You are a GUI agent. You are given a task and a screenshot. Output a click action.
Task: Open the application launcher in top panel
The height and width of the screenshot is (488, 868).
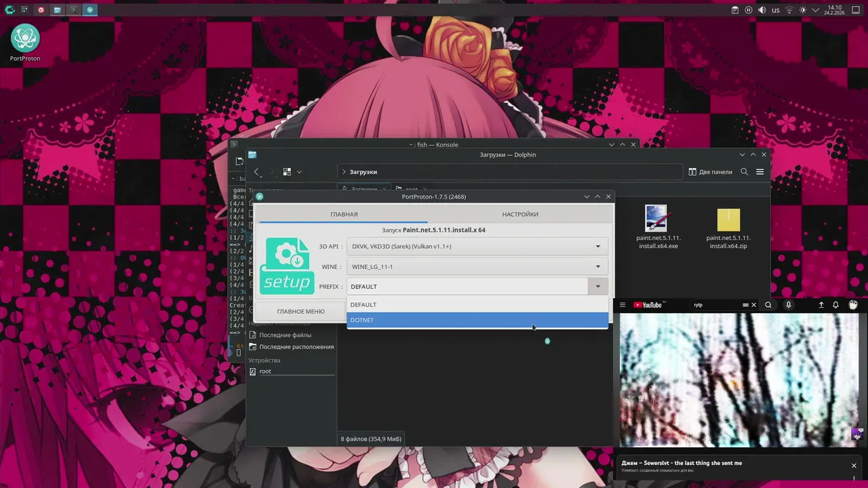(x=9, y=10)
